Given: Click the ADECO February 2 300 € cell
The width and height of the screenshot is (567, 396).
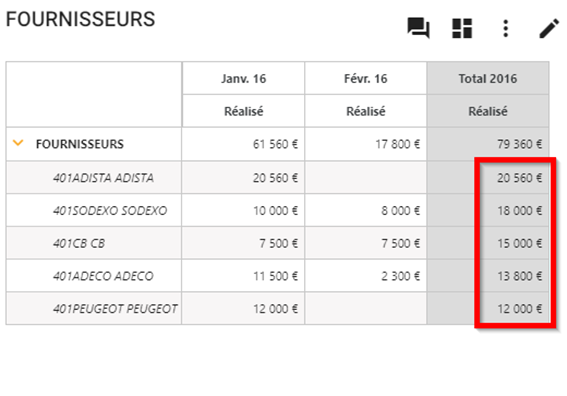Looking at the screenshot, I should (366, 276).
